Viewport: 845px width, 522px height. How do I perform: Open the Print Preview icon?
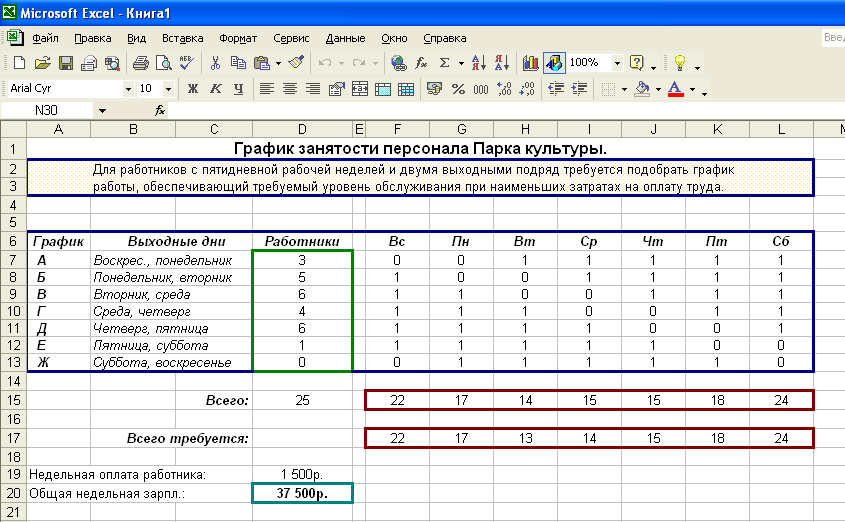point(163,63)
